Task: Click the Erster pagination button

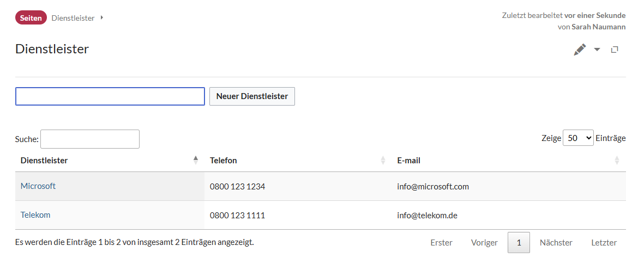Action: 442,243
